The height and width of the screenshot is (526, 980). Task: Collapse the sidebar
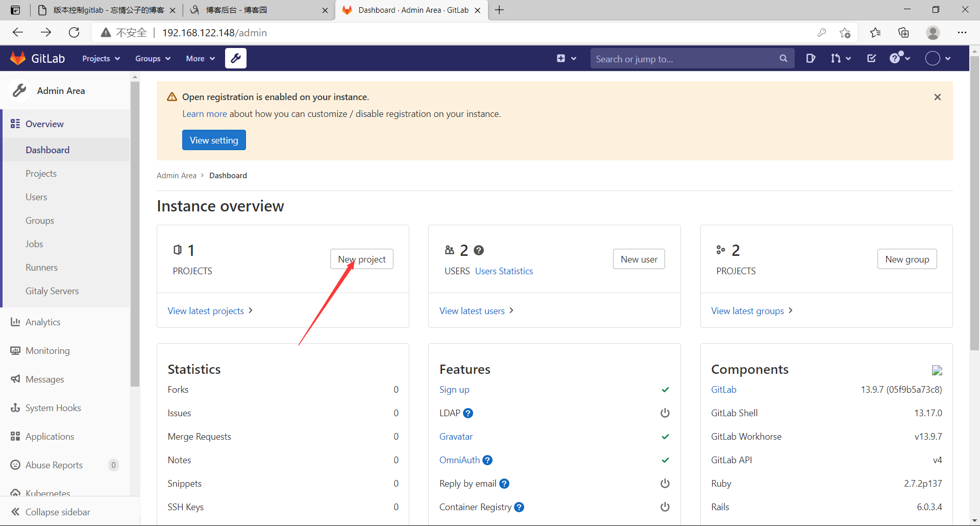[x=50, y=512]
